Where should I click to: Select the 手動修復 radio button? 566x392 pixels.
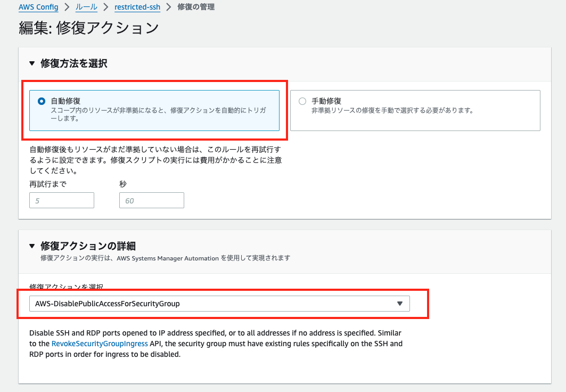coord(302,101)
